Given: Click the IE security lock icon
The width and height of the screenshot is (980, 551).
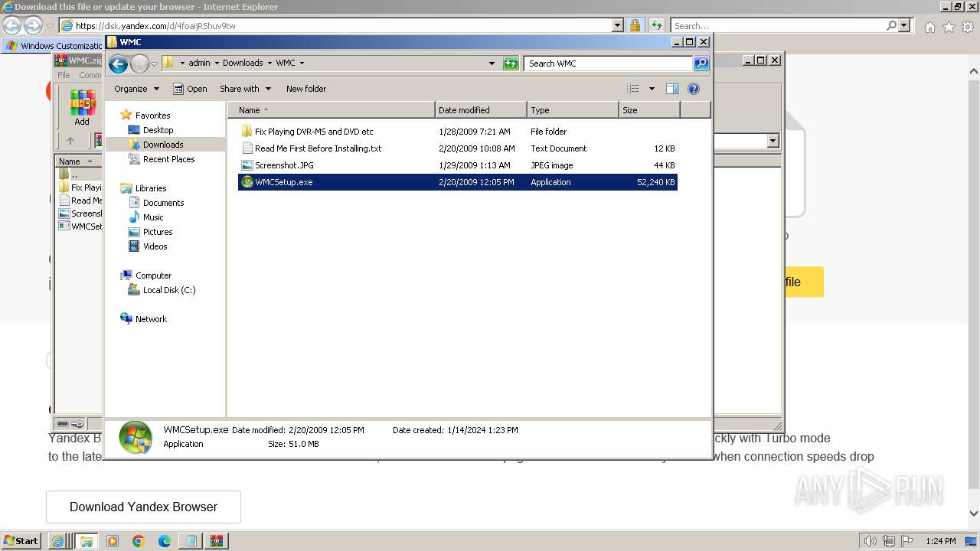Looking at the screenshot, I should pyautogui.click(x=635, y=25).
